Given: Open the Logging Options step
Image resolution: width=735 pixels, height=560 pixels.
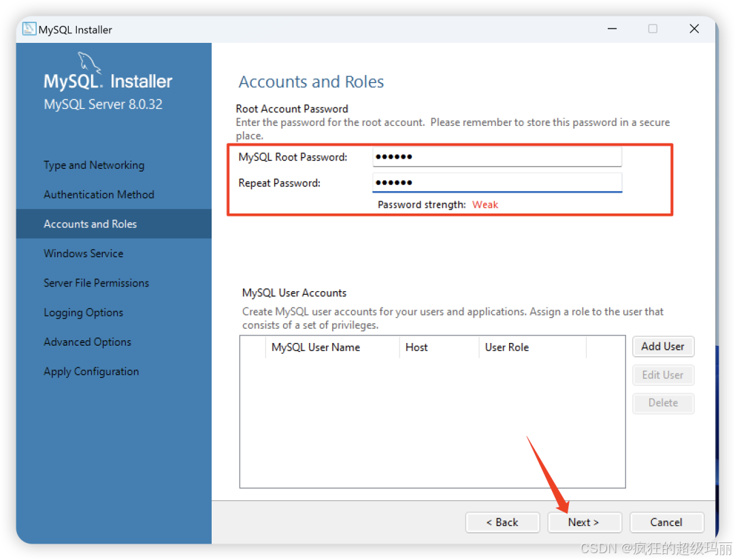Looking at the screenshot, I should (x=83, y=312).
